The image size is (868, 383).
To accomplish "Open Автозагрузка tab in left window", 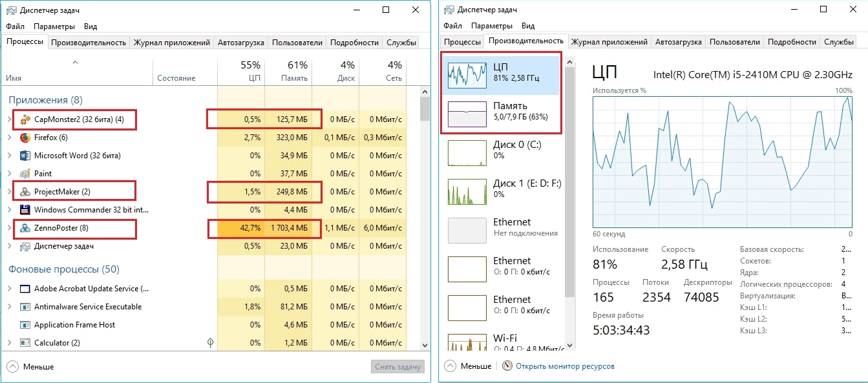I will [x=241, y=43].
